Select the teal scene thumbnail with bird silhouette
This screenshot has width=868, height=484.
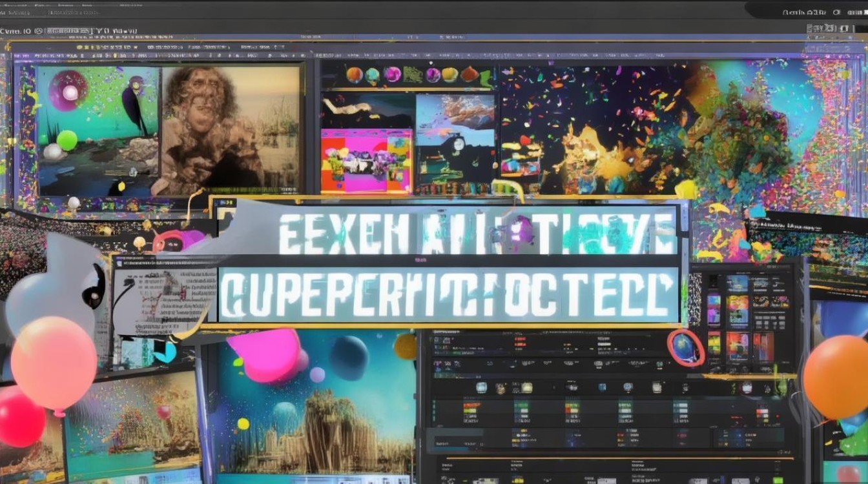(x=98, y=131)
